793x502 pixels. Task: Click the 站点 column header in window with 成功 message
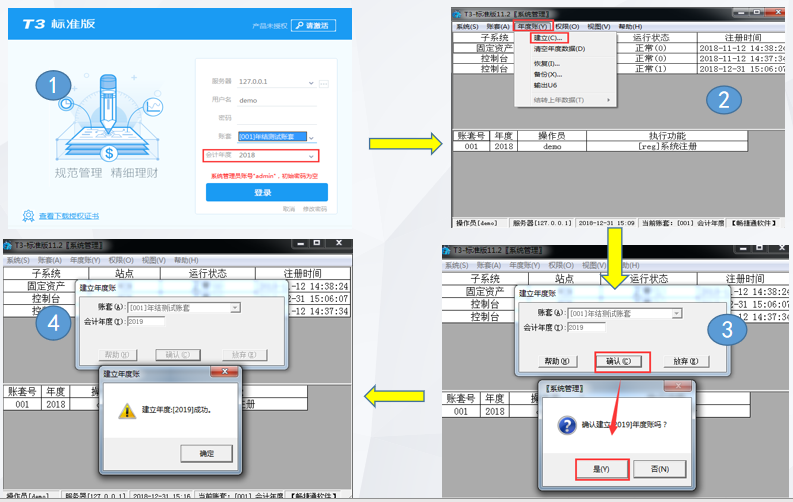(124, 273)
